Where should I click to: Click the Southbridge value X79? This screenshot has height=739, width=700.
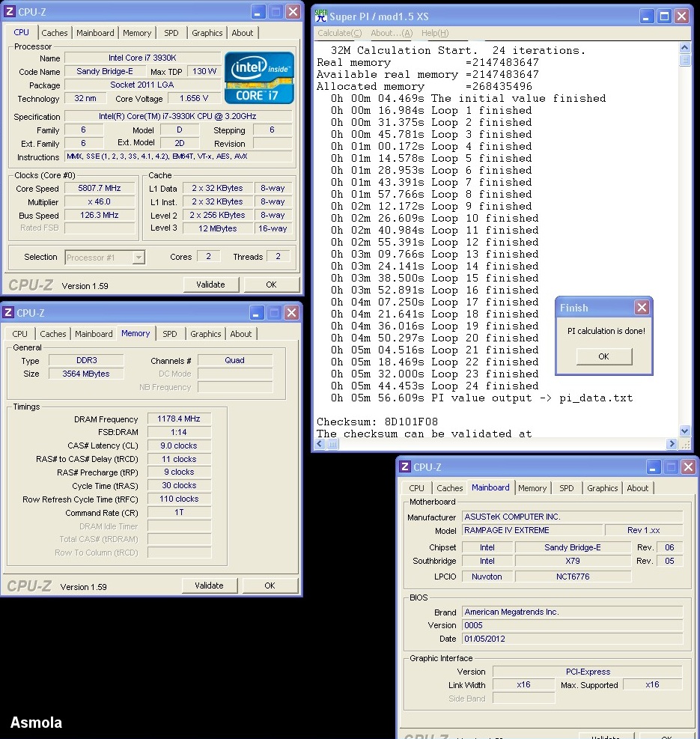pyautogui.click(x=573, y=561)
